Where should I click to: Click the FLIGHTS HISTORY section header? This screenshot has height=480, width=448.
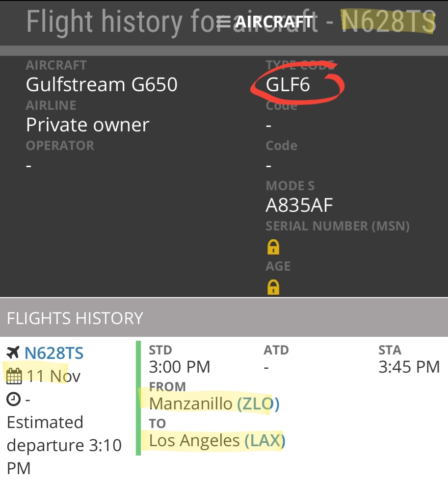click(75, 318)
